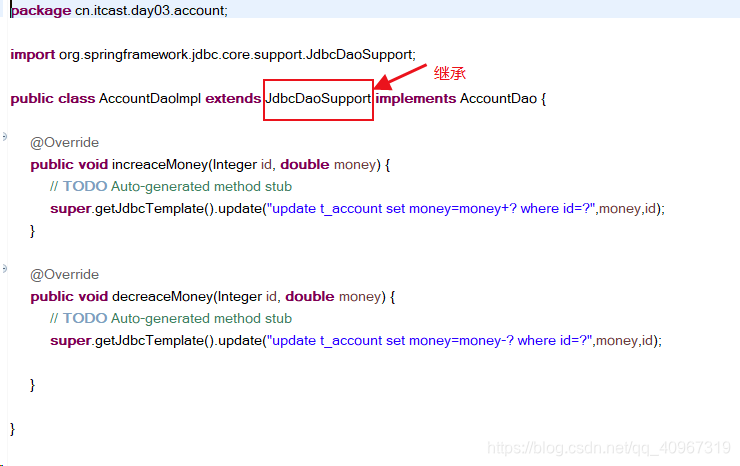Screen dimensions: 740x466
Task: Click the TODO comment inside increaceMoney
Action: coord(171,186)
